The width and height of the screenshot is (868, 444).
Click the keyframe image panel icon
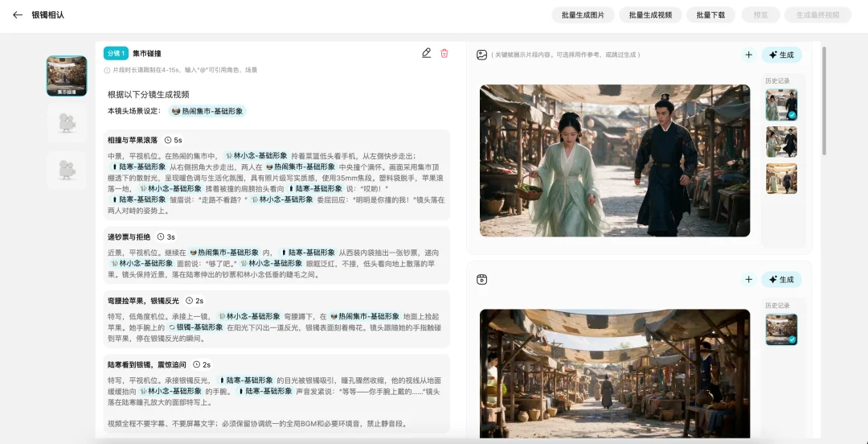pos(481,55)
